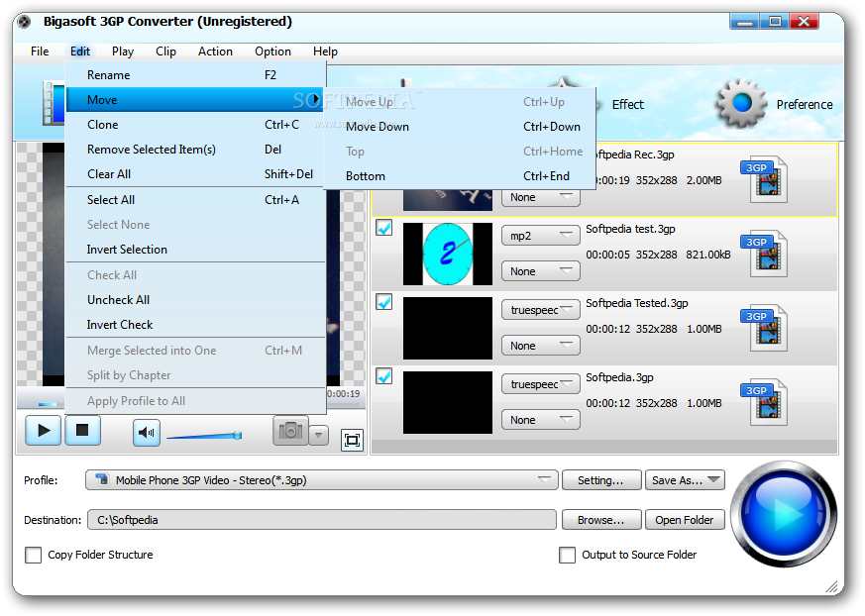Click the file name Softpedia Rec.3gp
Viewport: 865px width, 616px height.
[634, 154]
